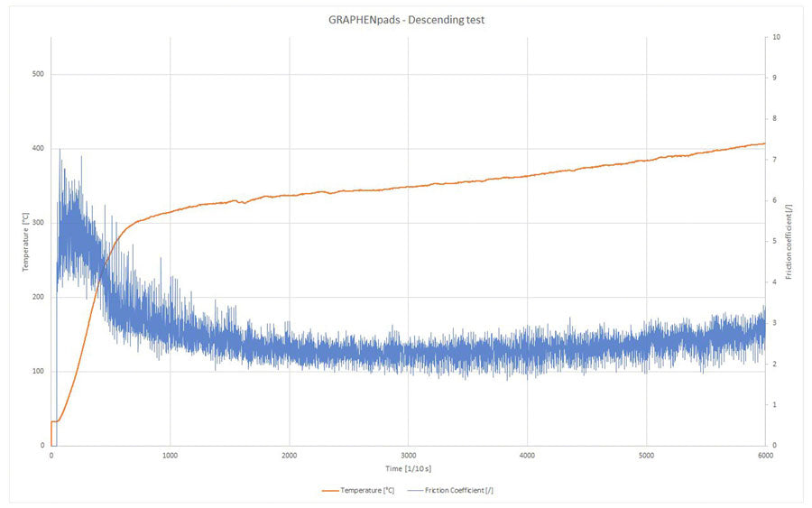Select the 4000 label on the x-axis
The image size is (812, 508).
click(x=527, y=455)
